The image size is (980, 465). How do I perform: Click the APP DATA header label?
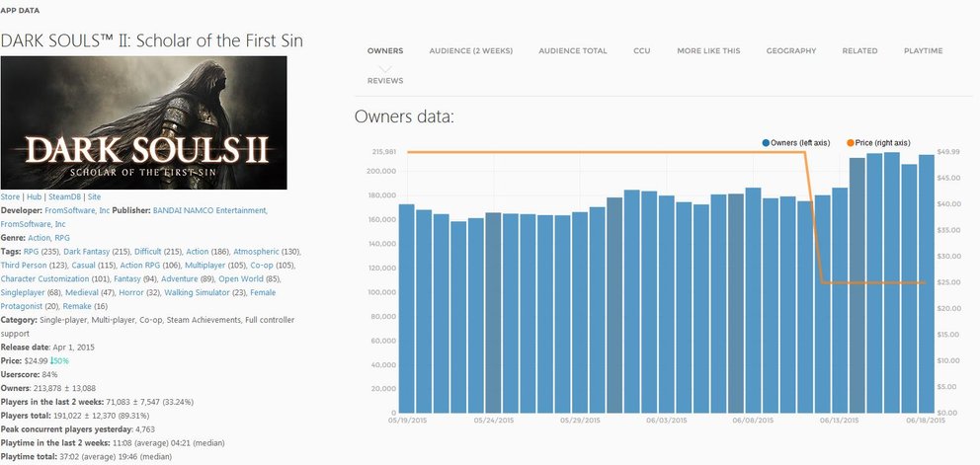20,11
